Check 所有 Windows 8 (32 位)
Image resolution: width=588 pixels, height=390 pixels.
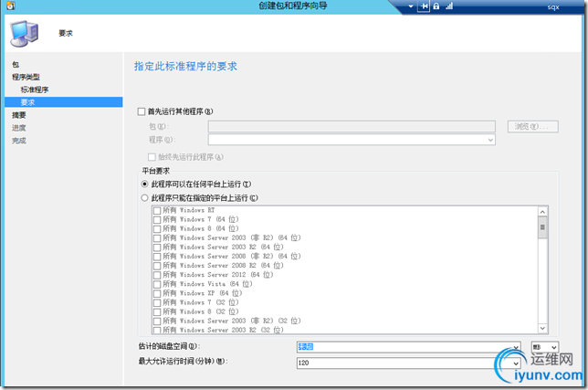tap(157, 312)
